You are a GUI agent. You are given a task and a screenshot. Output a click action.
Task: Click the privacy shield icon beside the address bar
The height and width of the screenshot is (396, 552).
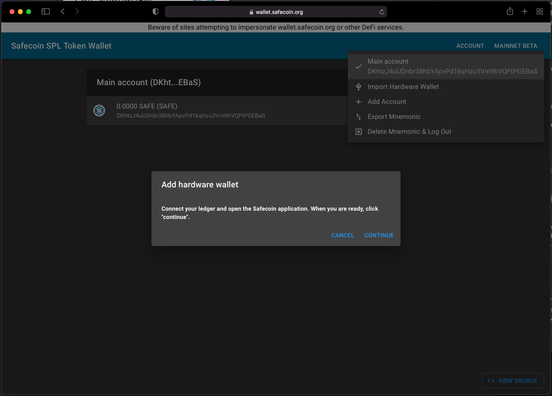point(155,12)
